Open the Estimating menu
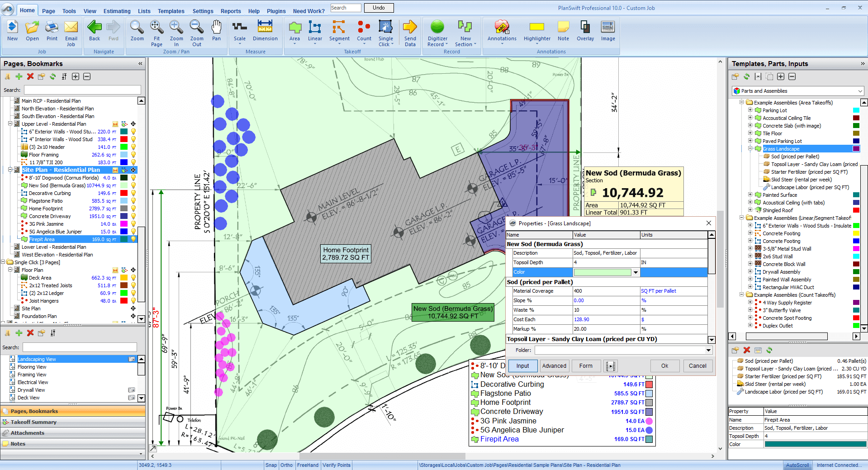Image resolution: width=868 pixels, height=470 pixels. point(117,11)
